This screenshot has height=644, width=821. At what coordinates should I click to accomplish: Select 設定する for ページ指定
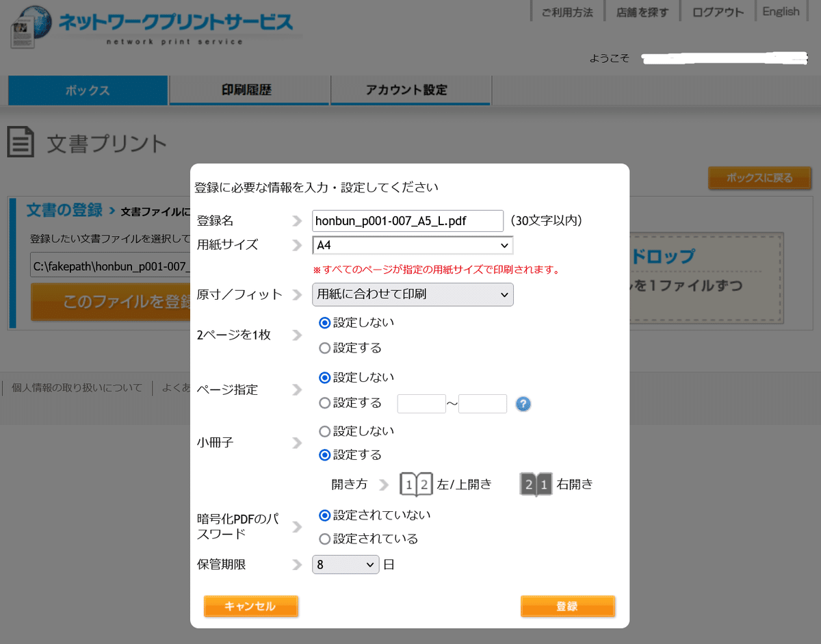coord(325,403)
